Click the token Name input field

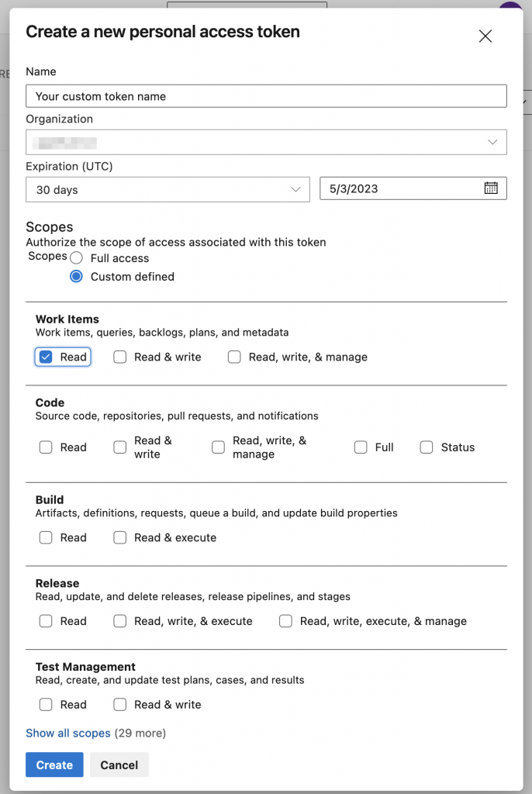pos(266,95)
